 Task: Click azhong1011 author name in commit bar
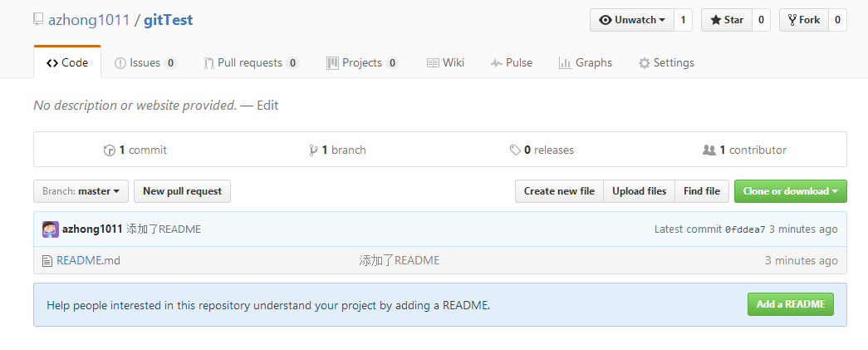point(92,229)
